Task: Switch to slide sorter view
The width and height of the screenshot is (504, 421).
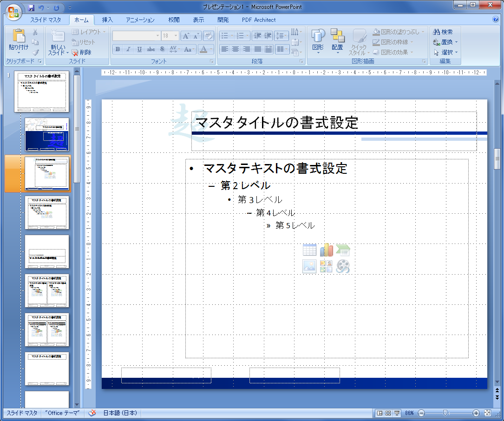Action: [388, 413]
